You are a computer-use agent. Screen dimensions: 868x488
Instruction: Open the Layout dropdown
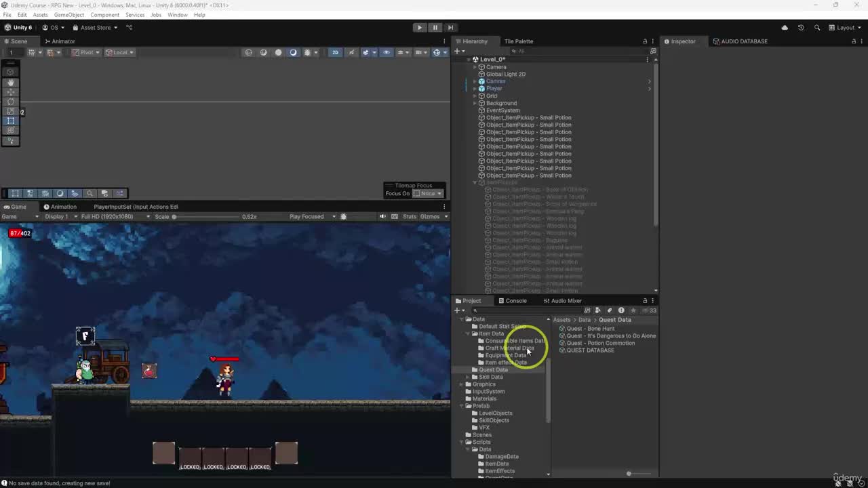pos(846,28)
